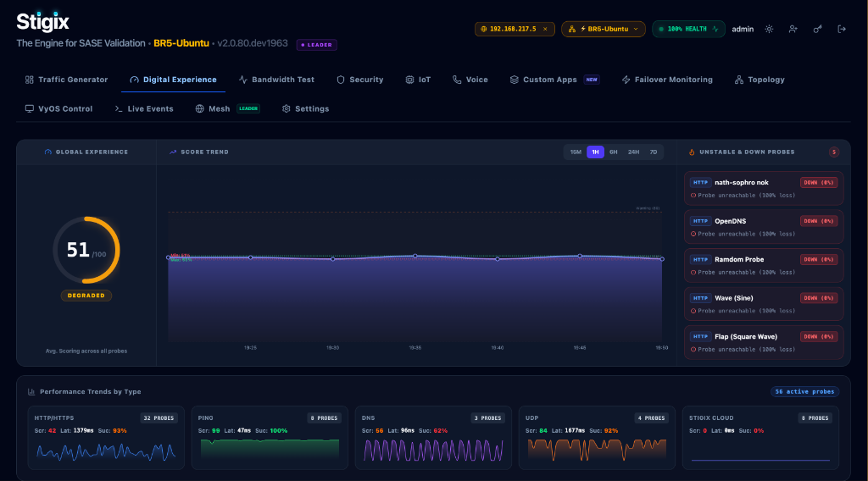The image size is (868, 481).
Task: Click the Voice phone icon
Action: tap(457, 80)
